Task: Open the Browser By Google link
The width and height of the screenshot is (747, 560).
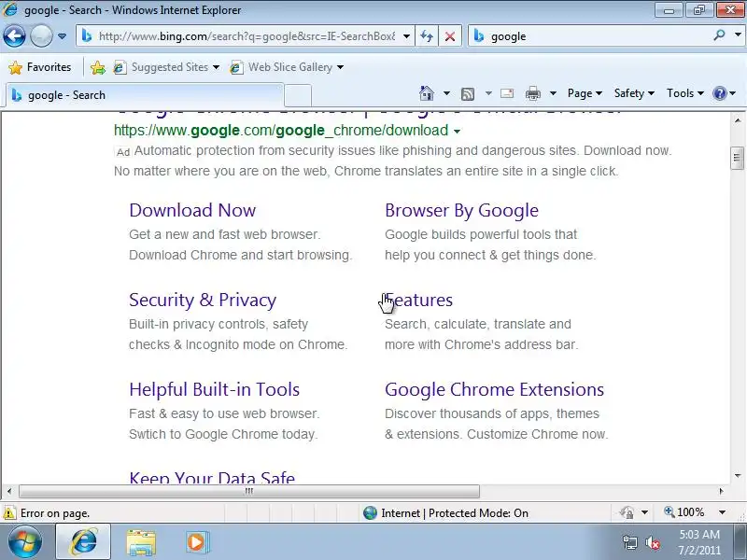Action: coord(461,210)
